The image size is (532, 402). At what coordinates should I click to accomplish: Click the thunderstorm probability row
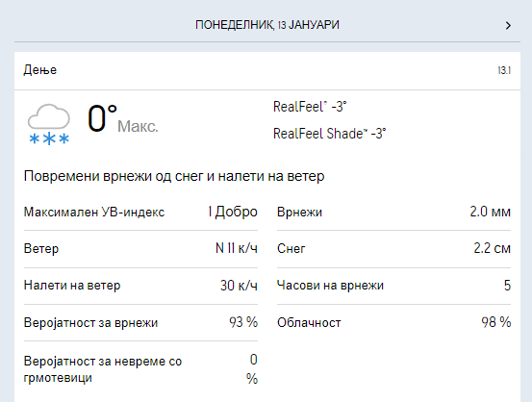click(x=140, y=369)
